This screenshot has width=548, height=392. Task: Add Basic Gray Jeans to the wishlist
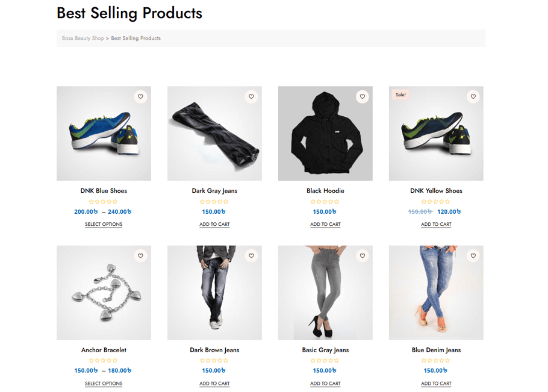[x=362, y=256]
